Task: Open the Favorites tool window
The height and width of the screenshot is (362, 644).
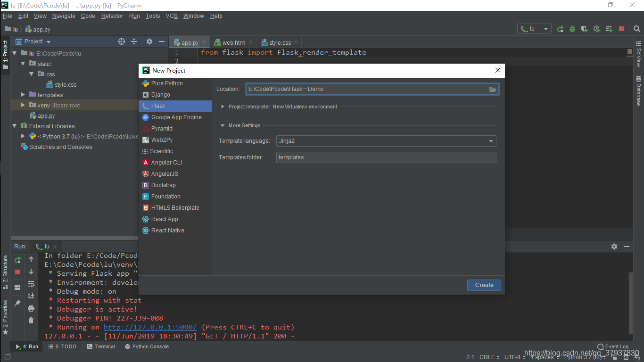Action: [5, 317]
